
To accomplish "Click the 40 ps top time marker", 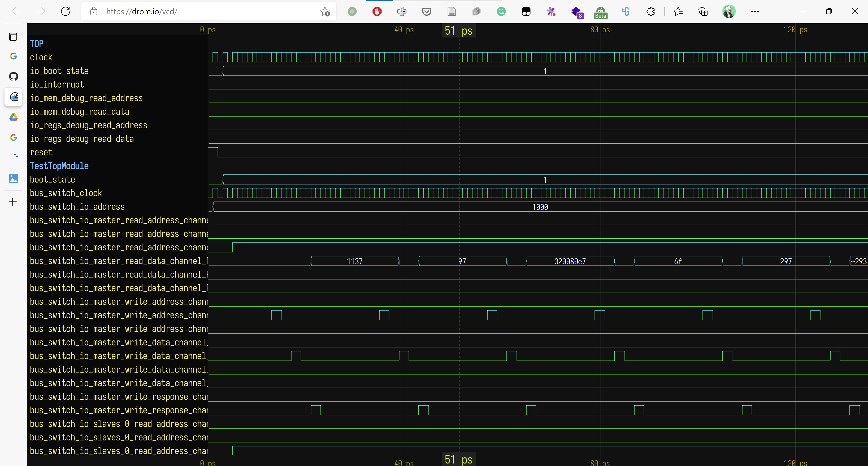I will tap(404, 30).
